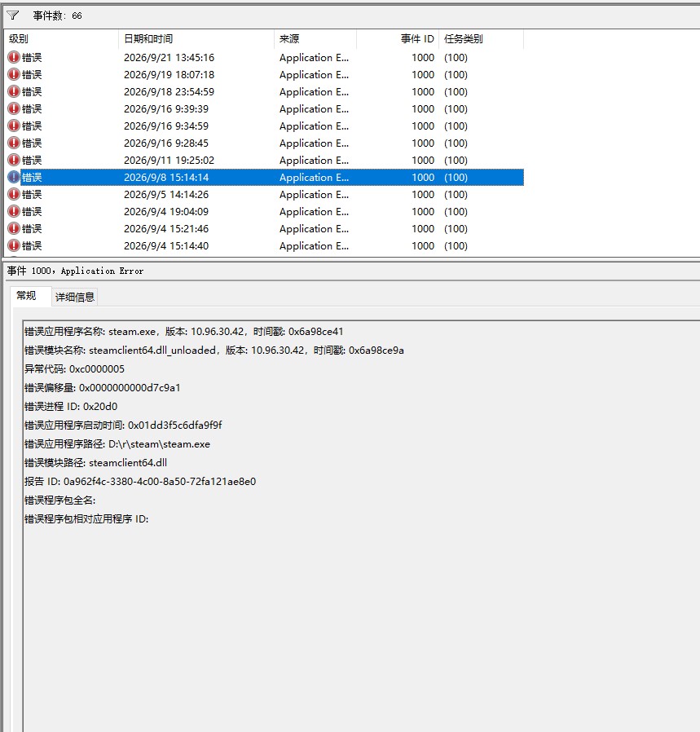Viewport: 700px width, 732px height.
Task: Select event dated 2026/9/4 15:14:40
Action: (x=264, y=245)
